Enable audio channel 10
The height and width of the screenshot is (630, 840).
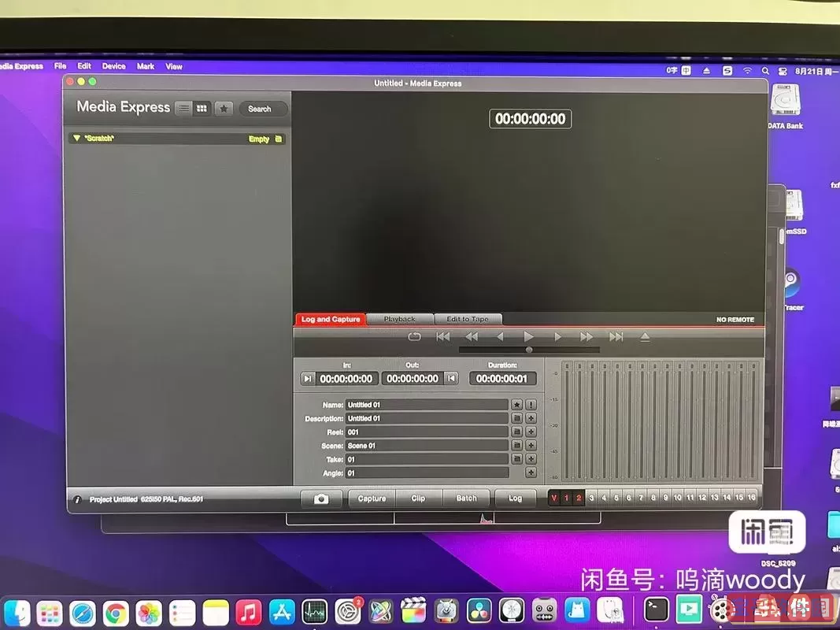(x=678, y=498)
